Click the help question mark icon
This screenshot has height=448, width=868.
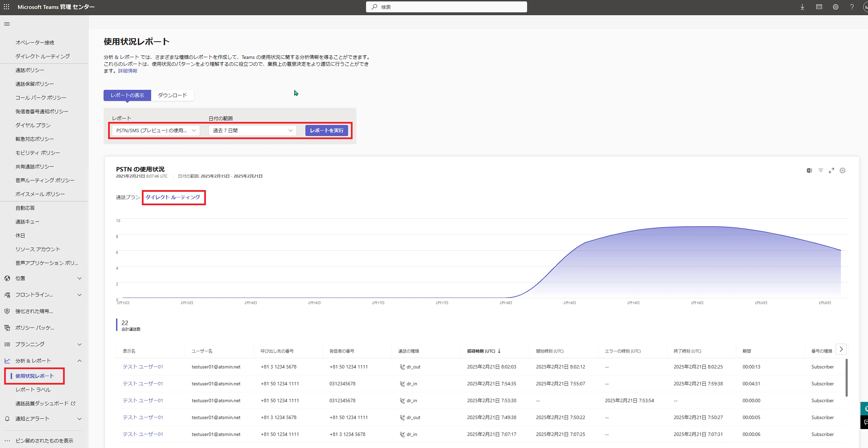pyautogui.click(x=852, y=7)
